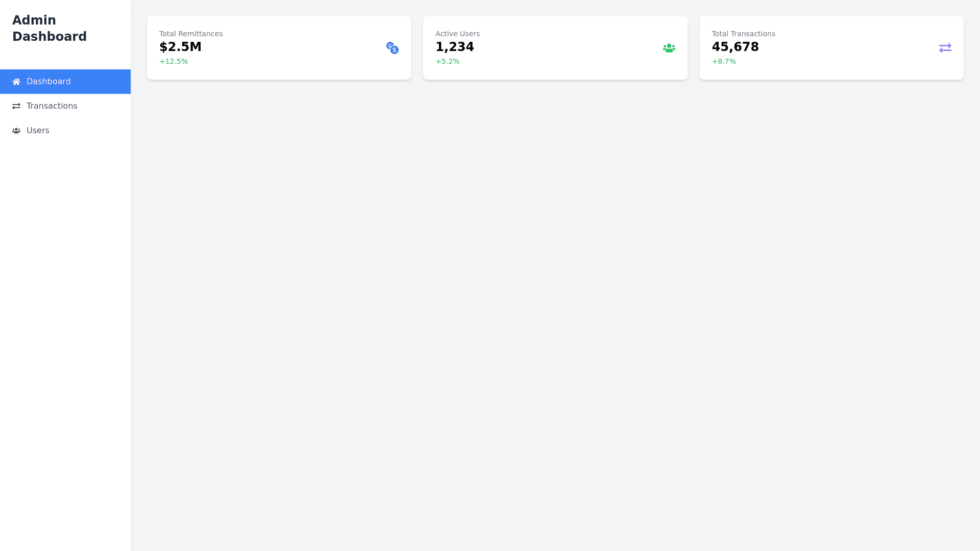Select the Total Remittances card label
This screenshot has width=980, height=551.
tap(191, 34)
